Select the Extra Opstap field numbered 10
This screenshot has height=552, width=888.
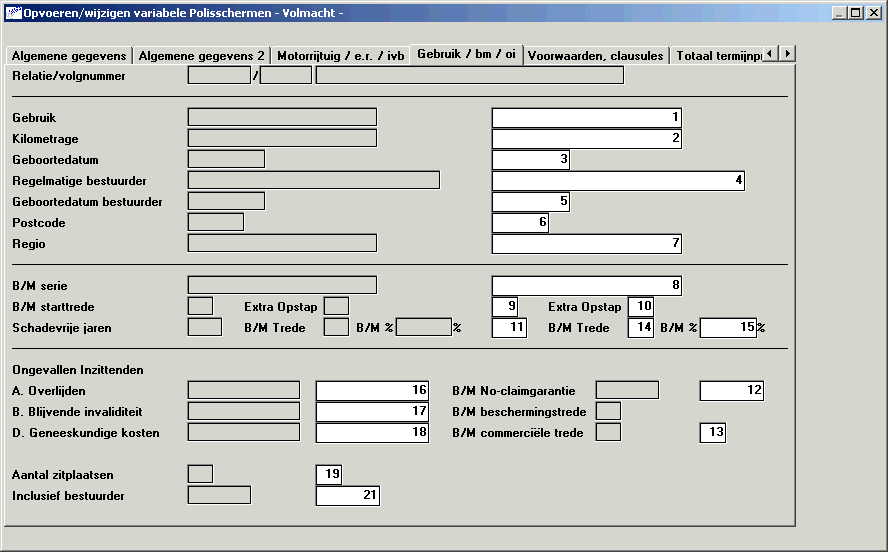[640, 307]
